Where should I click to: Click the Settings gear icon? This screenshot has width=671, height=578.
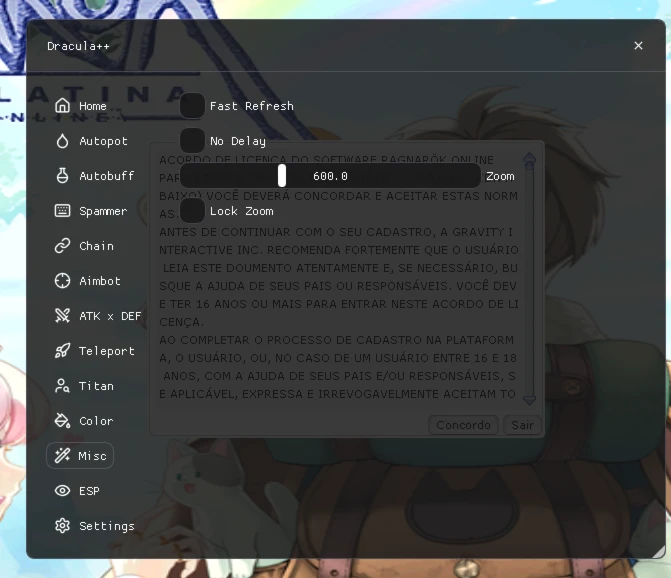pyautogui.click(x=62, y=526)
